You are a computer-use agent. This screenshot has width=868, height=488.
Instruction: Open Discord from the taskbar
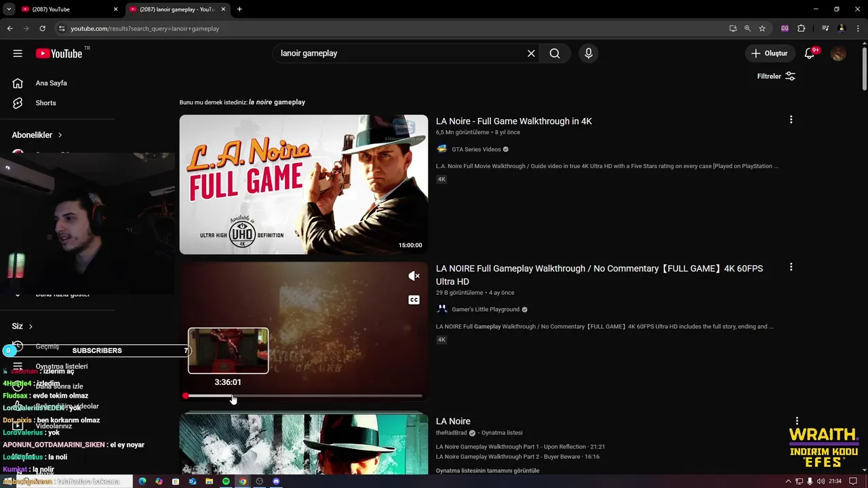click(276, 481)
